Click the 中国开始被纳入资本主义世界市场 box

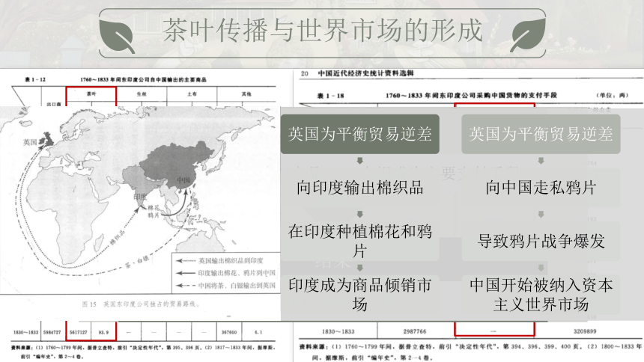pos(541,294)
